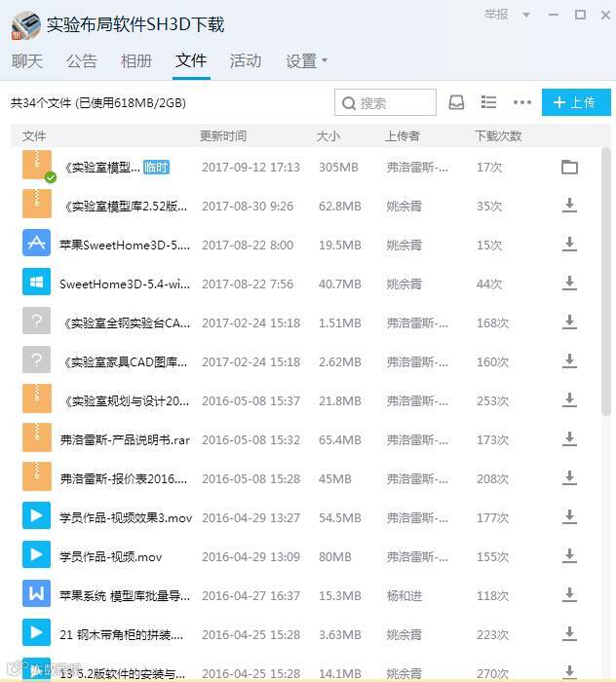Click the 上传 upload button
Screen dimensions: 616x682
pyautogui.click(x=576, y=102)
